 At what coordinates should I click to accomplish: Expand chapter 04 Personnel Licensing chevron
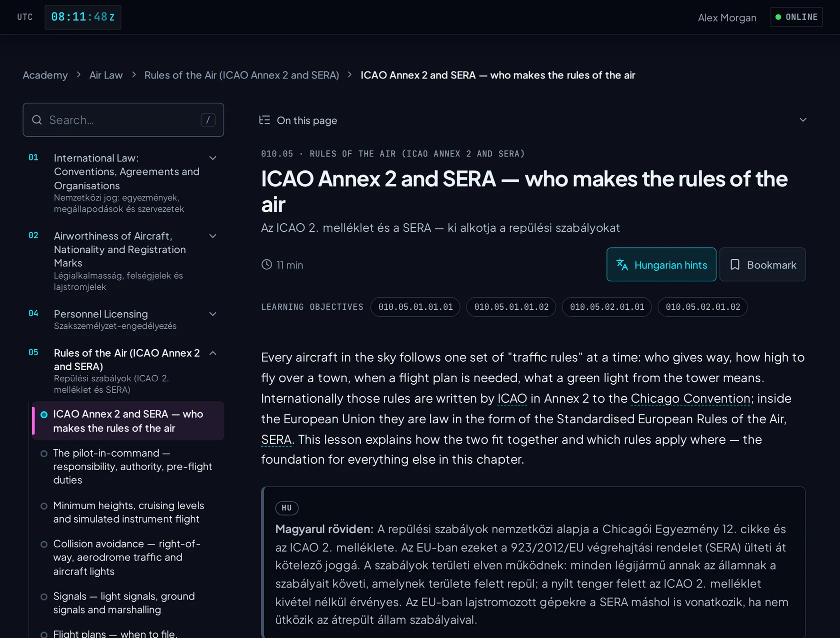click(x=213, y=314)
